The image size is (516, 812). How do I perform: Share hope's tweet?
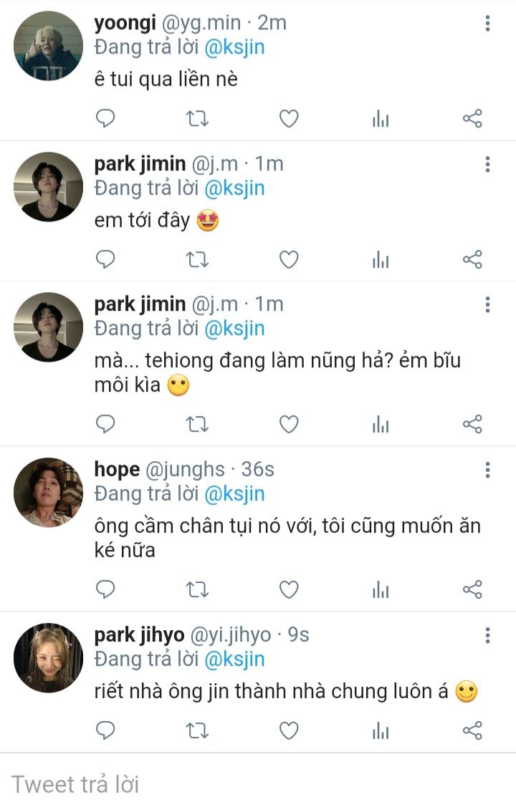tap(472, 589)
